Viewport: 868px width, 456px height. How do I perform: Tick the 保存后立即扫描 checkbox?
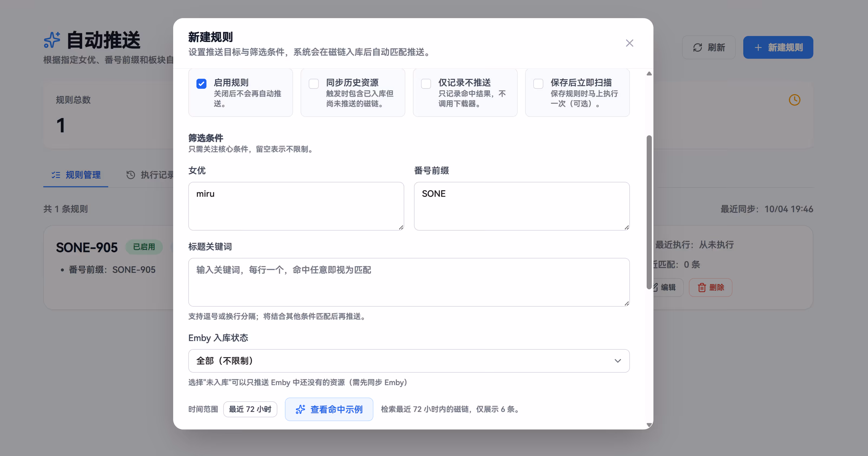click(x=538, y=84)
